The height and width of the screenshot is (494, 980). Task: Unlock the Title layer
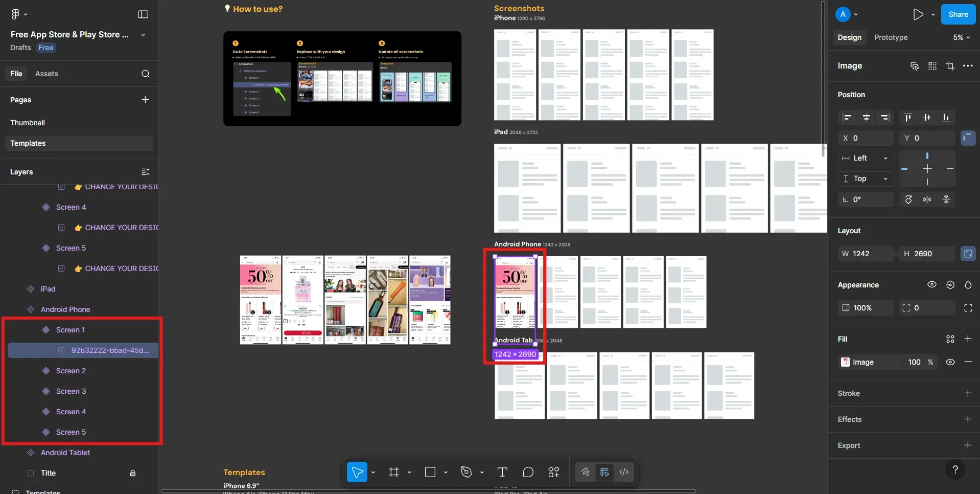[132, 473]
